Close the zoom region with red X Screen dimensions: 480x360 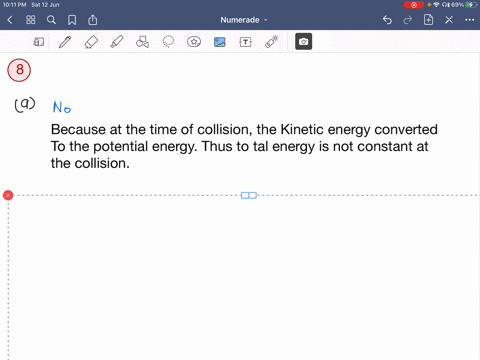point(8,195)
